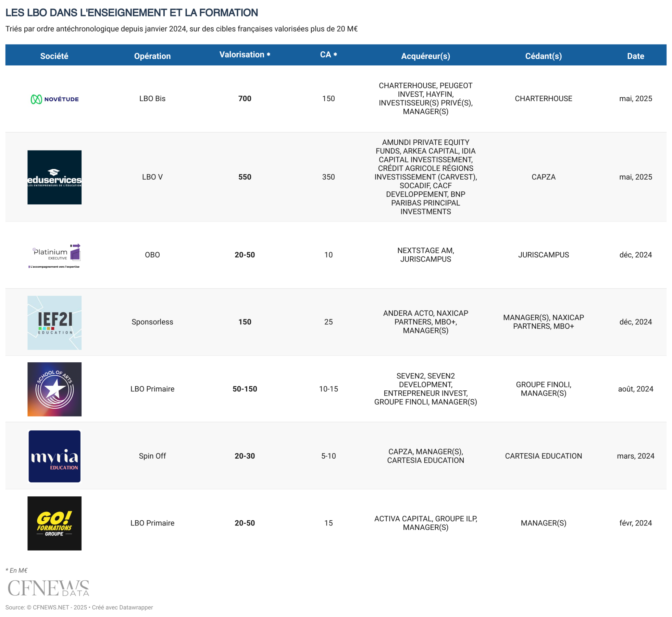Open the Myria Education logo
Image resolution: width=672 pixels, height=617 pixels.
54,456
